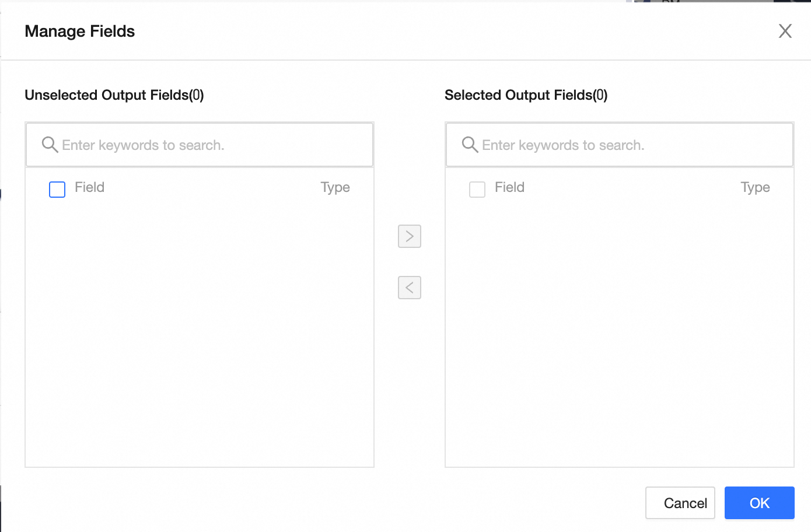Image resolution: width=811 pixels, height=532 pixels.
Task: Click the empty Unselected fields list area
Action: pyautogui.click(x=200, y=332)
